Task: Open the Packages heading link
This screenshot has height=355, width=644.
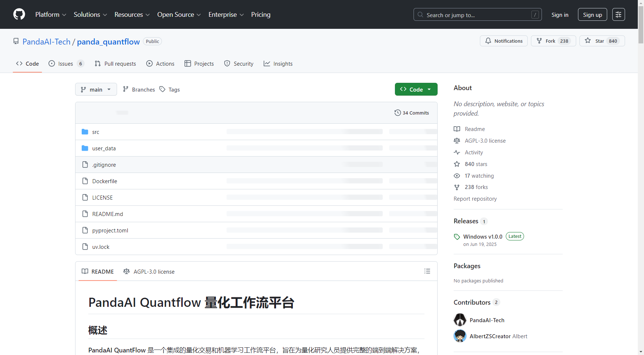Action: [467, 266]
